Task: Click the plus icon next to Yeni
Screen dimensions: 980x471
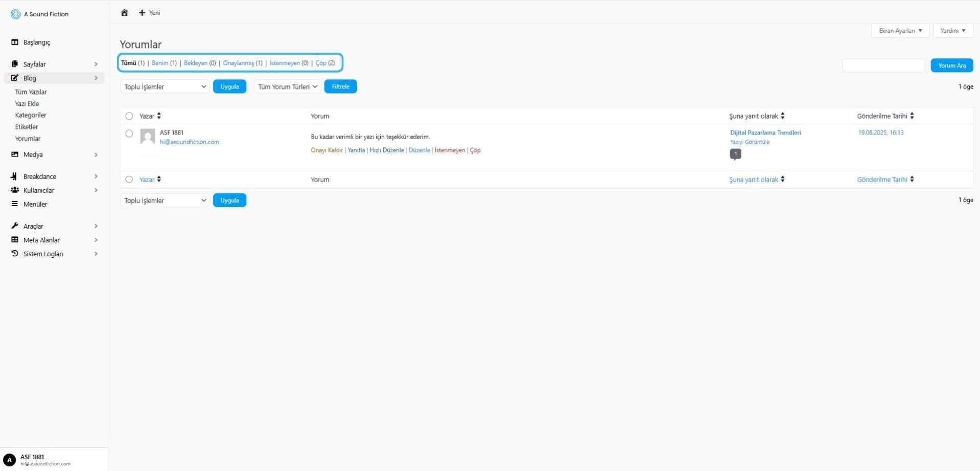Action: pos(142,13)
